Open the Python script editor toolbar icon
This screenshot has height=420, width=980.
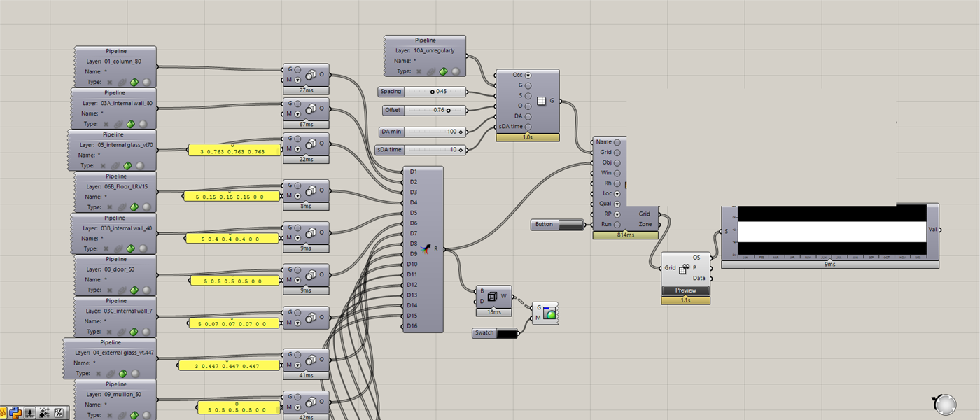[15, 413]
